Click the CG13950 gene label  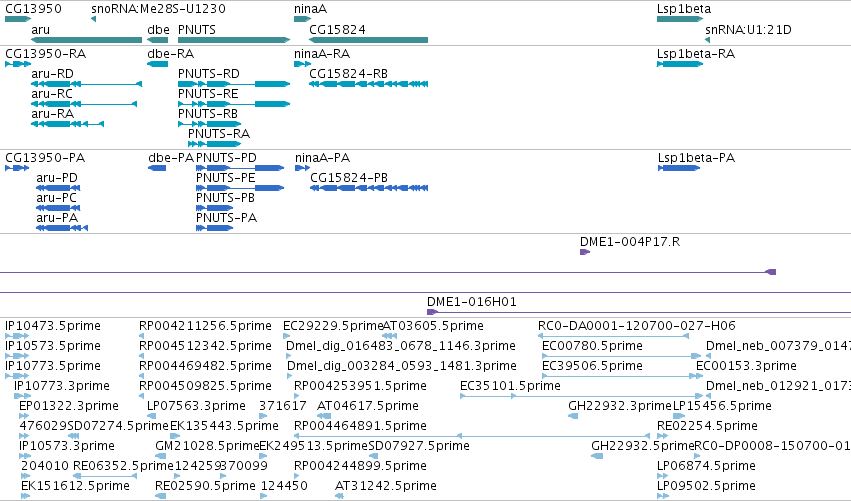(33, 9)
